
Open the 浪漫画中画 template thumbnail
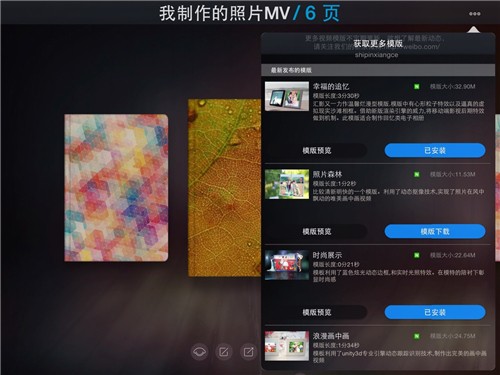pos(287,346)
